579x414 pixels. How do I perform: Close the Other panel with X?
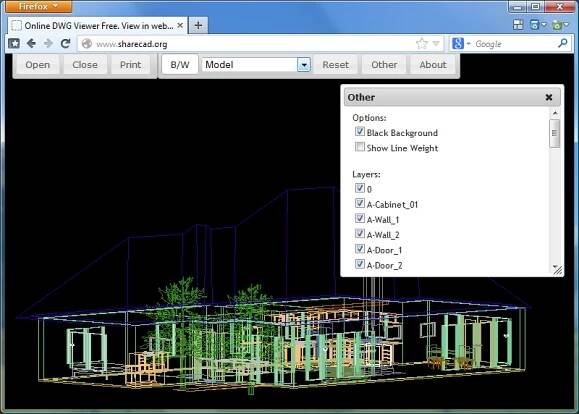click(549, 97)
